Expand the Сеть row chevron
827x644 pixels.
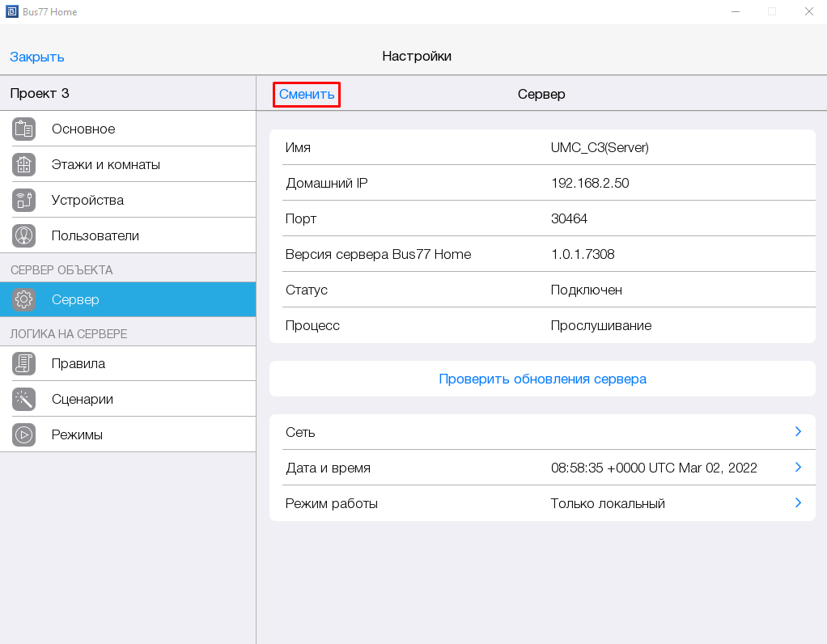[798, 432]
